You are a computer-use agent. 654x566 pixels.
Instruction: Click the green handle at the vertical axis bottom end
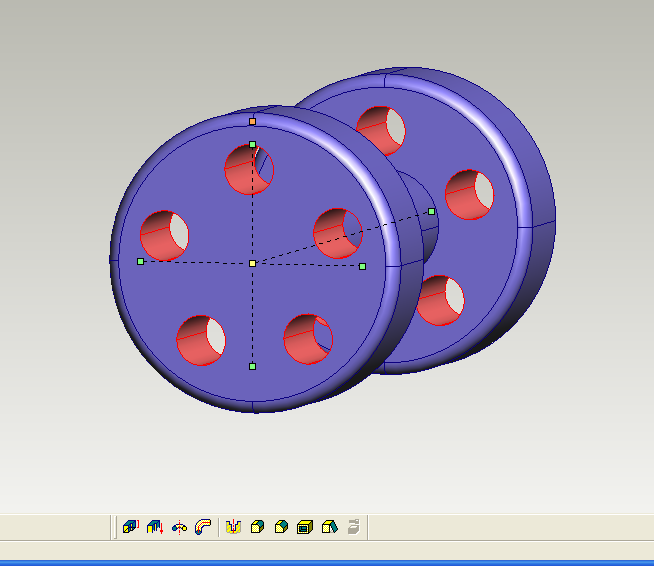[252, 366]
